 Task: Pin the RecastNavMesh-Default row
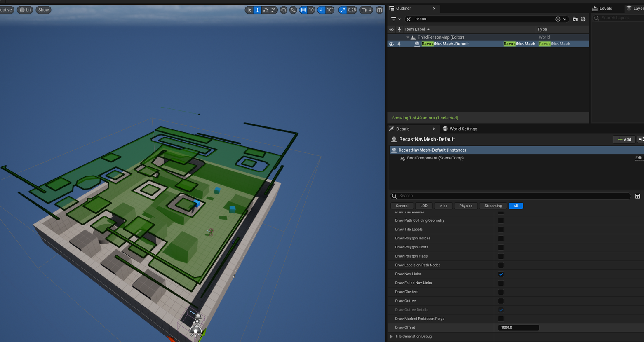[x=399, y=44]
